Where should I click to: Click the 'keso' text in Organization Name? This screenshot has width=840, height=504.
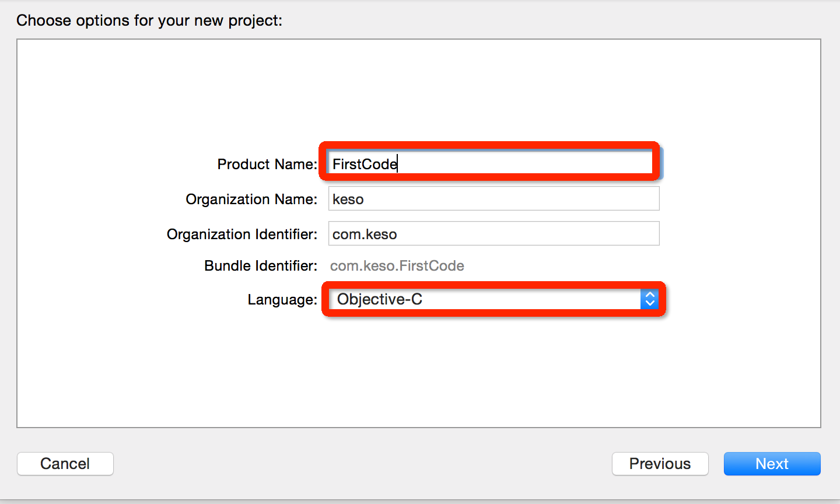coord(348,199)
